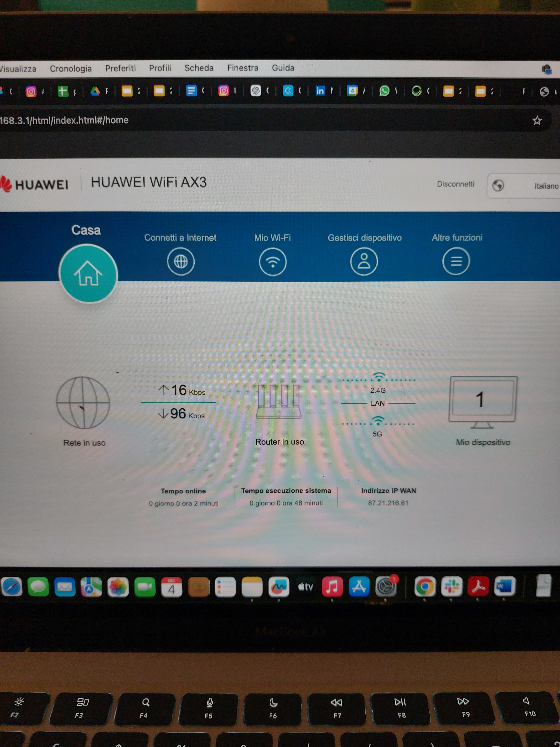Open FaceTime from the Dock

(145, 587)
